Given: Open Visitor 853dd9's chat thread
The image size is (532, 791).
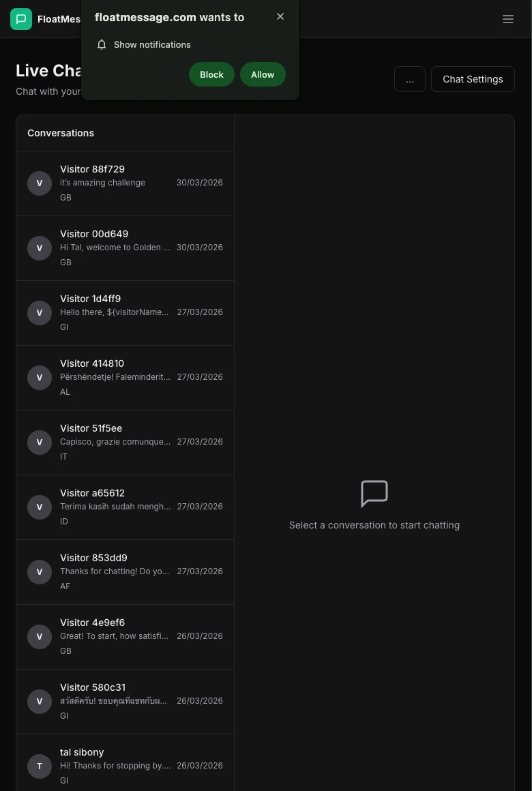Looking at the screenshot, I should point(125,571).
